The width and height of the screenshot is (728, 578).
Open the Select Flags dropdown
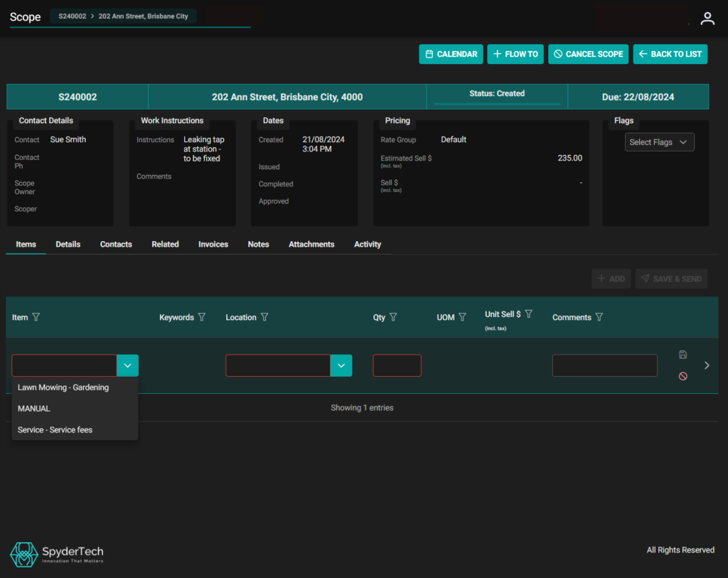pos(659,142)
